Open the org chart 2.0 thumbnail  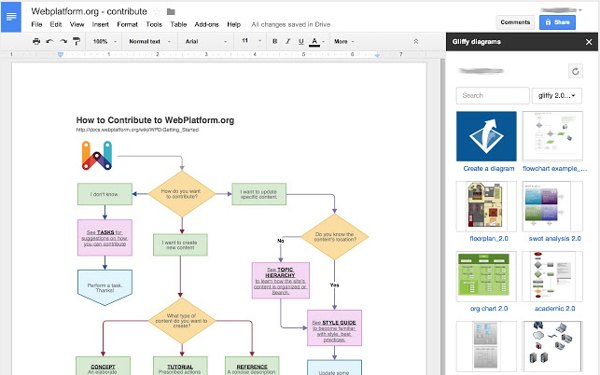coord(486,276)
